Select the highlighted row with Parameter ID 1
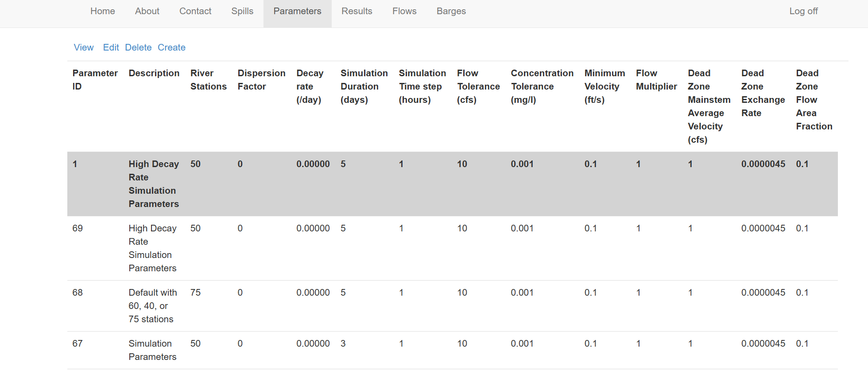 pyautogui.click(x=453, y=184)
